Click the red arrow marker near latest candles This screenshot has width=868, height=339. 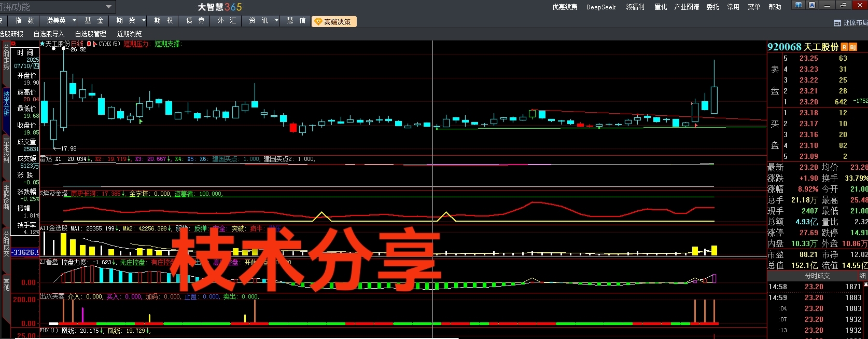[x=696, y=125]
